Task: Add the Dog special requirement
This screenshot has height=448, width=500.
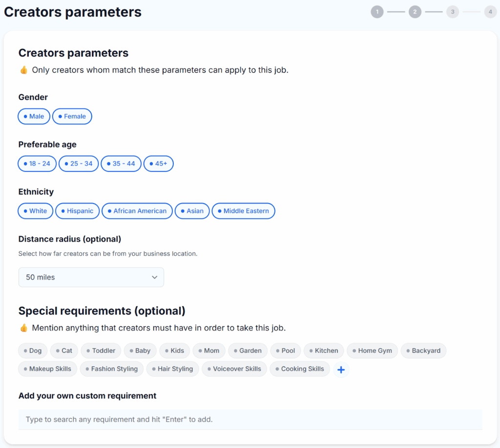Action: pyautogui.click(x=33, y=351)
